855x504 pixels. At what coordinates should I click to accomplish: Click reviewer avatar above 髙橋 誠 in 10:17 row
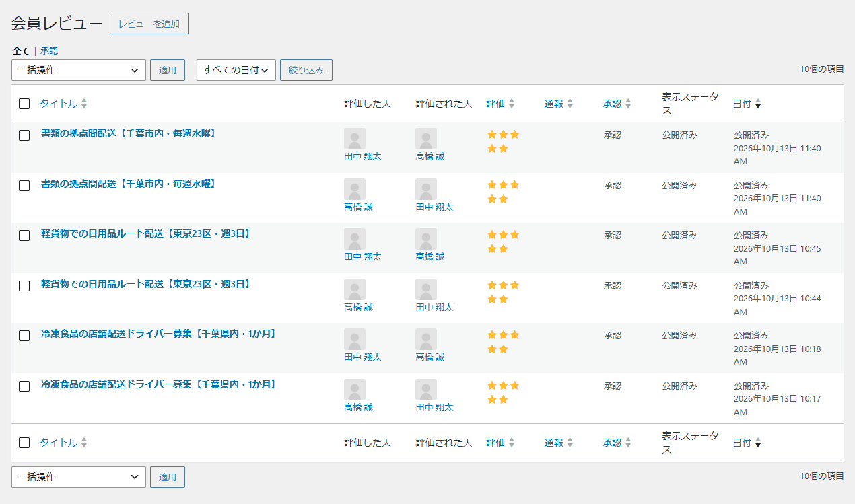coord(355,390)
